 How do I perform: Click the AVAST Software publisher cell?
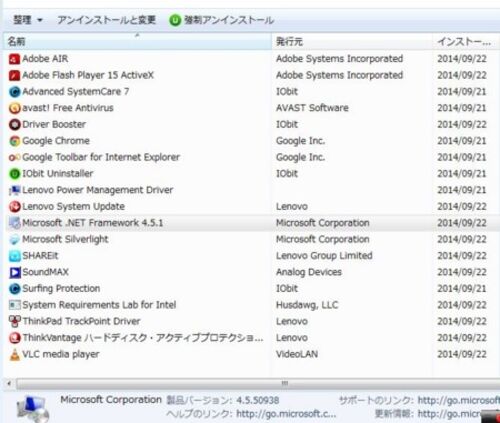[312, 108]
